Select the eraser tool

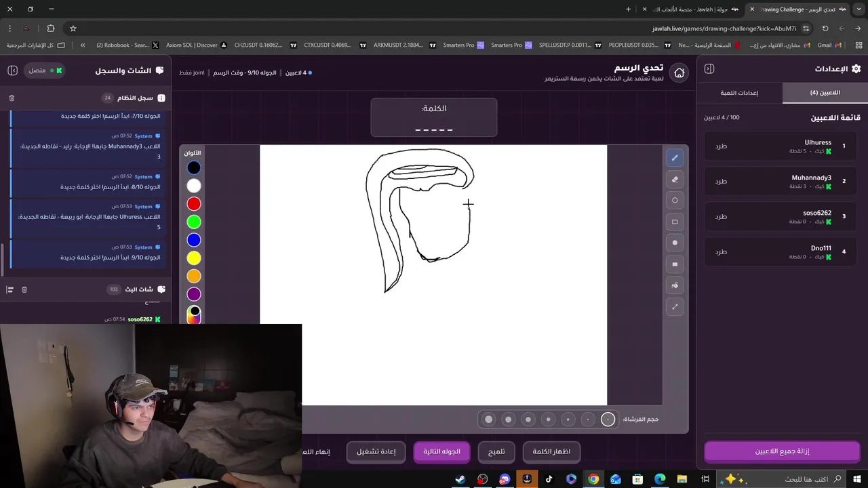click(x=675, y=180)
